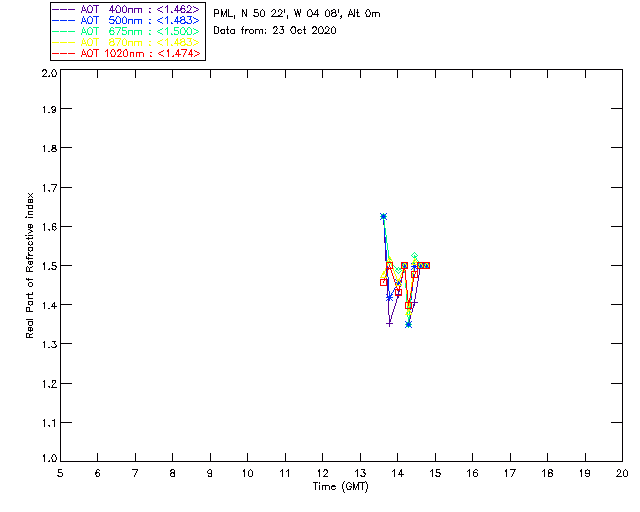Click the star marker at the 1.62 peak
Screen dimensions: 640x512
pyautogui.click(x=383, y=217)
